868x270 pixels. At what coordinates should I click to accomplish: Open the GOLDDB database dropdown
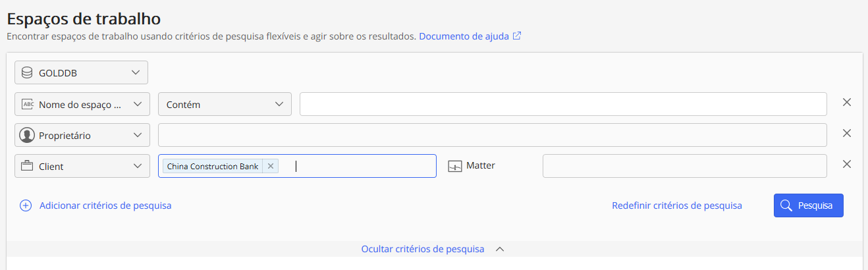pyautogui.click(x=136, y=72)
